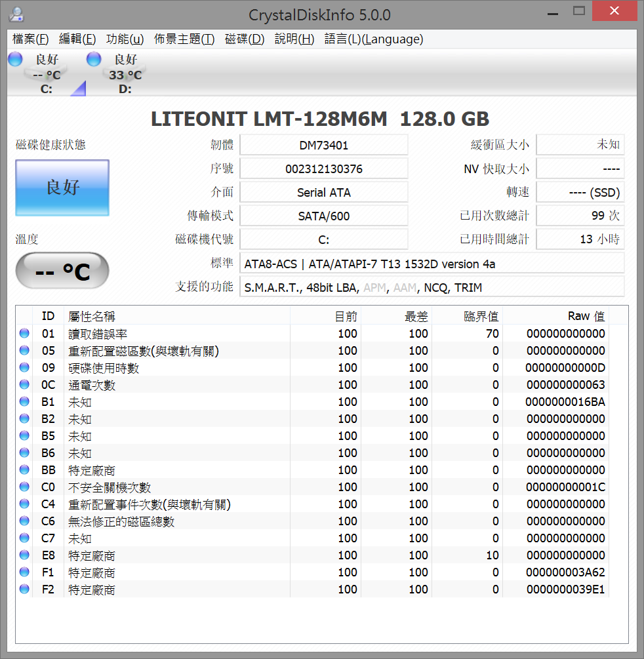Click the drive letter field C:
Image resolution: width=644 pixels, height=659 pixels.
tap(324, 239)
